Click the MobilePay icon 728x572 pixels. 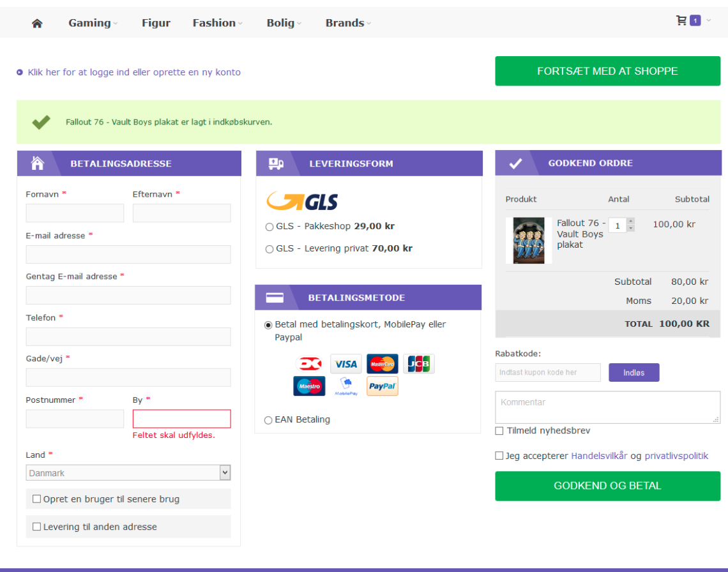click(x=345, y=386)
